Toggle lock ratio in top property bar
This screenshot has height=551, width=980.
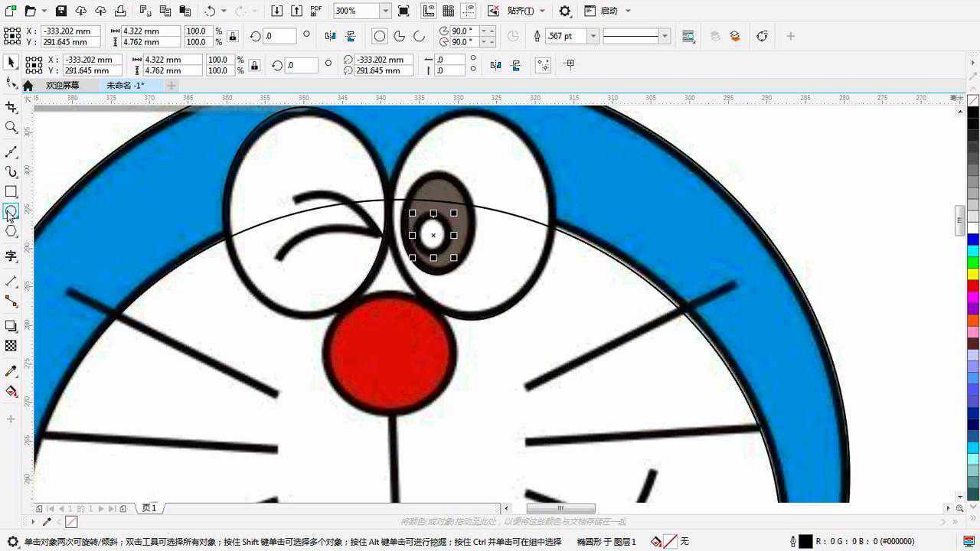pyautogui.click(x=233, y=36)
